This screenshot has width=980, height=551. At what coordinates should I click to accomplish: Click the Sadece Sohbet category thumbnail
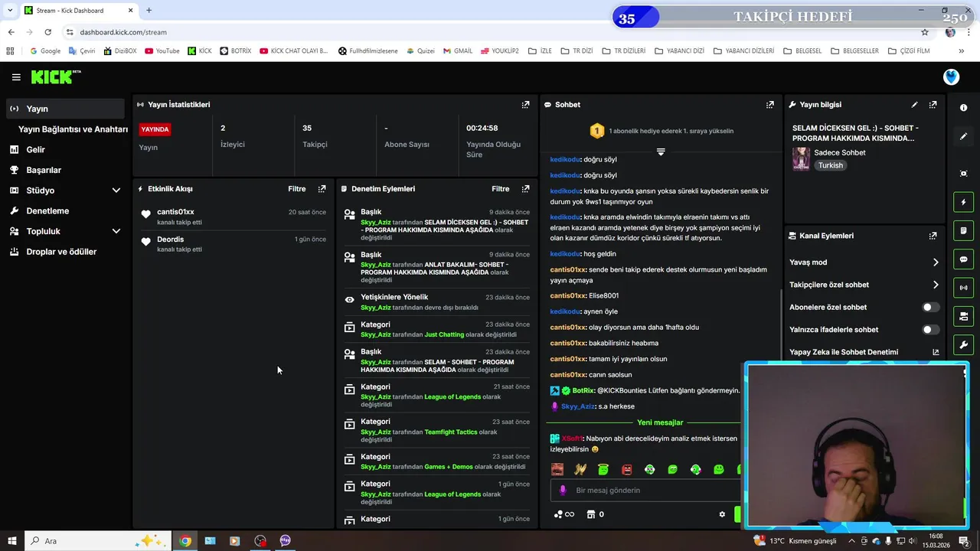(801, 158)
